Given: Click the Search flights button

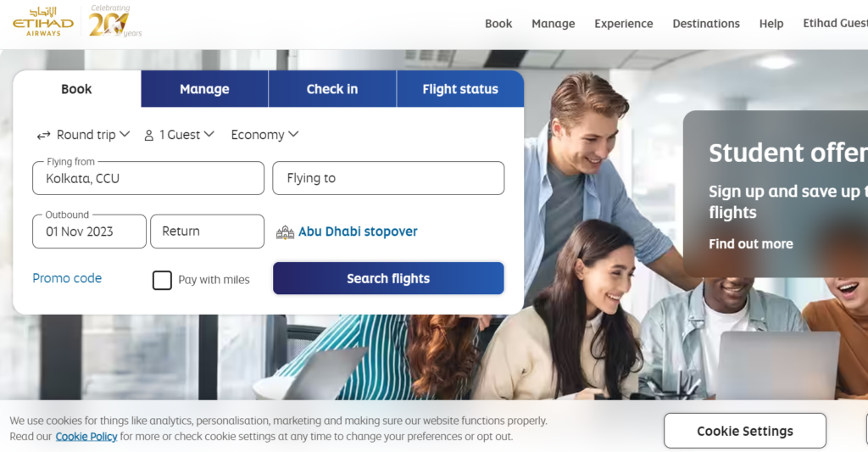Looking at the screenshot, I should [x=388, y=278].
